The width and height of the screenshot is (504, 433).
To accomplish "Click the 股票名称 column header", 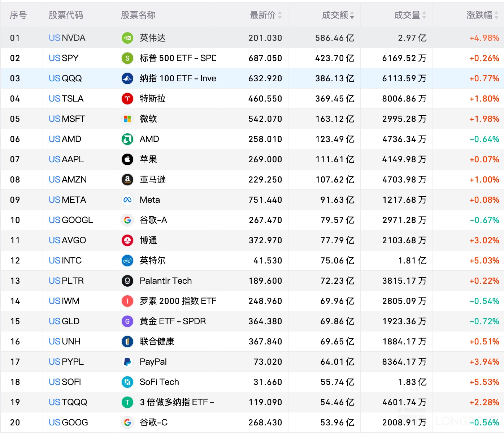I will click(x=138, y=15).
